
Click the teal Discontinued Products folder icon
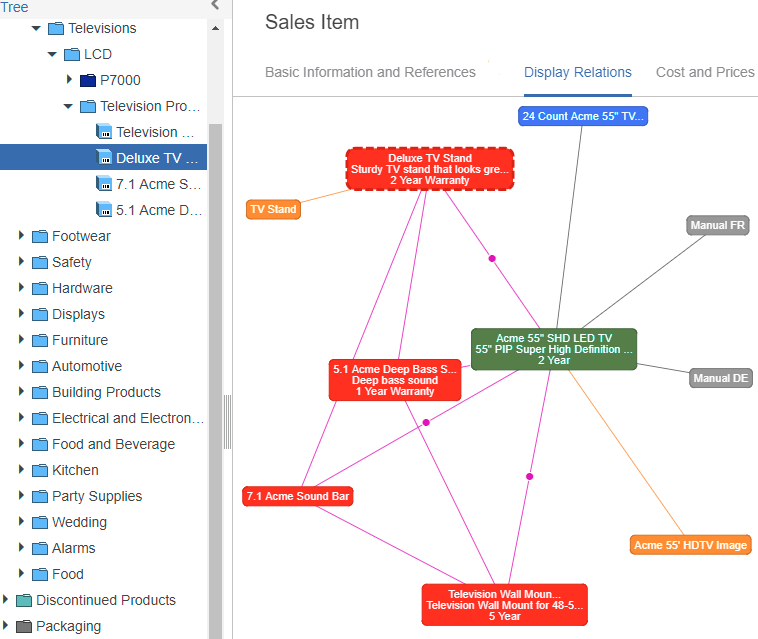pos(24,600)
